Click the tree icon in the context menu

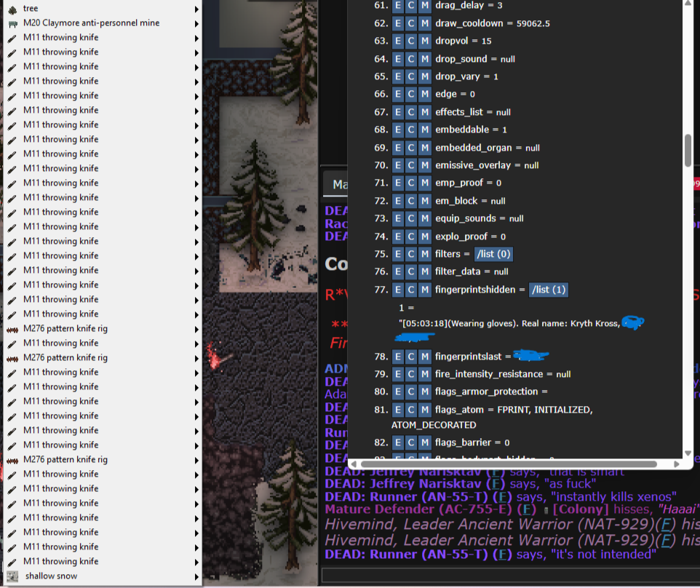(x=12, y=9)
